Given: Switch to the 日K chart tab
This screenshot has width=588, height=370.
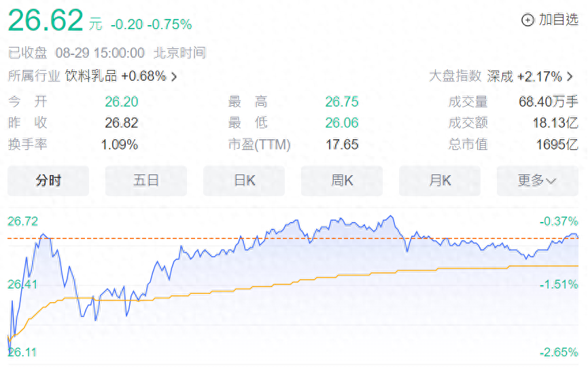Looking at the screenshot, I should pos(244,181).
